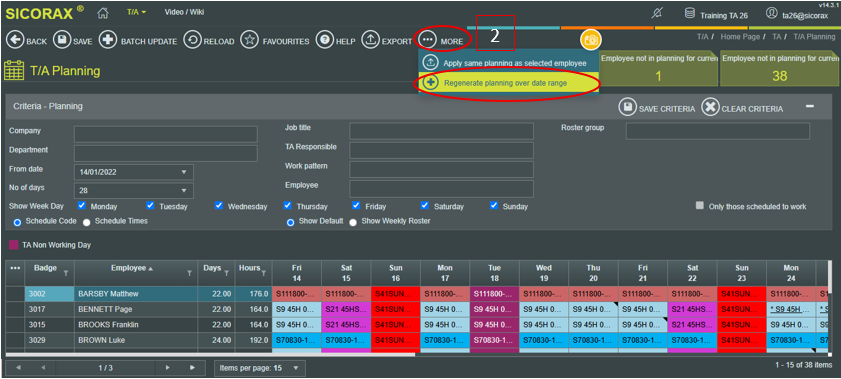Choose Apply same planning as selected employee
Viewport: 841px width, 379px height.
coord(508,63)
